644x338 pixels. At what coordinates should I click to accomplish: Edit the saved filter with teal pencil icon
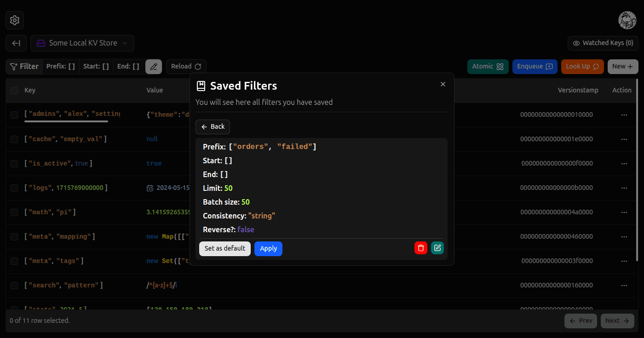(x=437, y=248)
